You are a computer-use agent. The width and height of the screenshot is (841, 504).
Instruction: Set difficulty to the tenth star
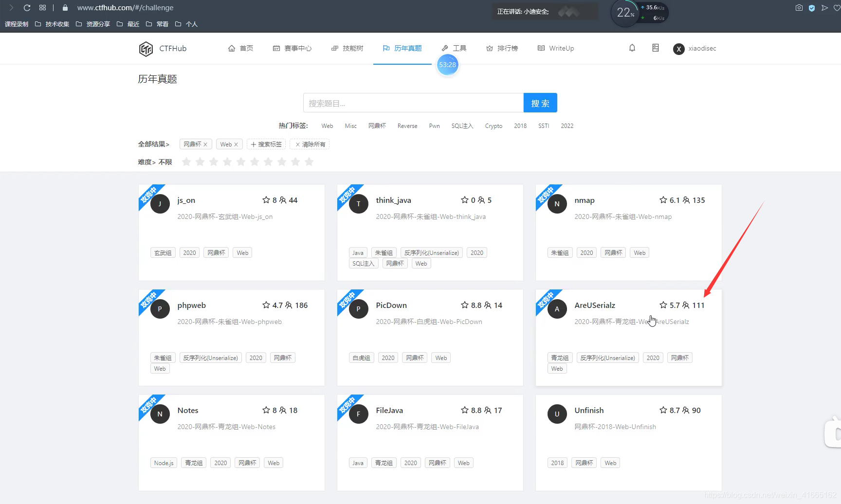click(309, 162)
